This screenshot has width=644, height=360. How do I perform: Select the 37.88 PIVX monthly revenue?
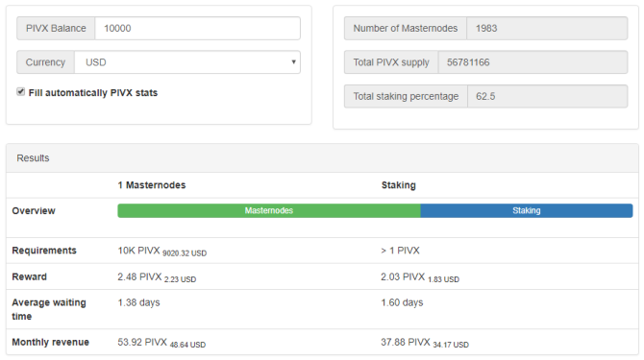pyautogui.click(x=406, y=342)
